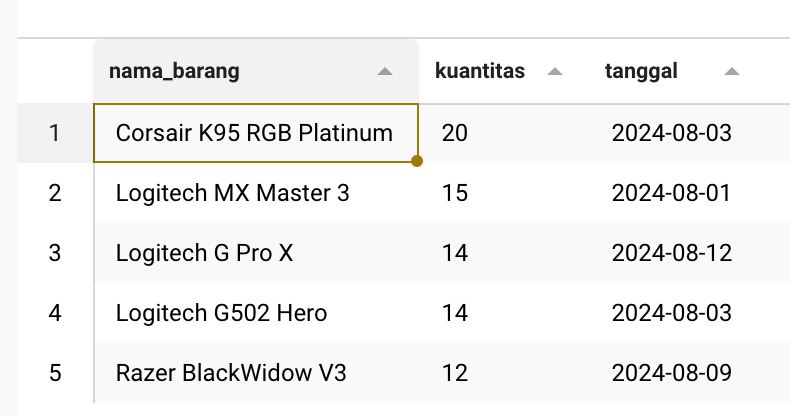Select row number 2
The image size is (790, 416).
click(55, 193)
